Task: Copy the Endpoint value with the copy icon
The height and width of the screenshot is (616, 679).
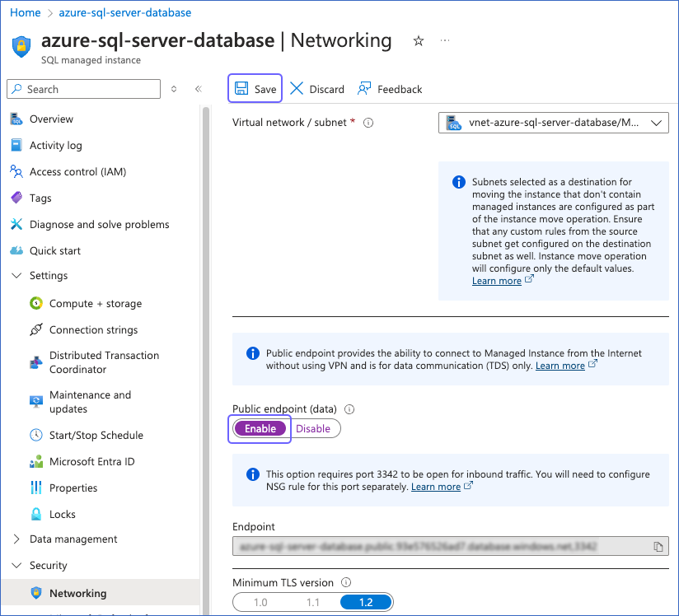Action: pyautogui.click(x=658, y=547)
